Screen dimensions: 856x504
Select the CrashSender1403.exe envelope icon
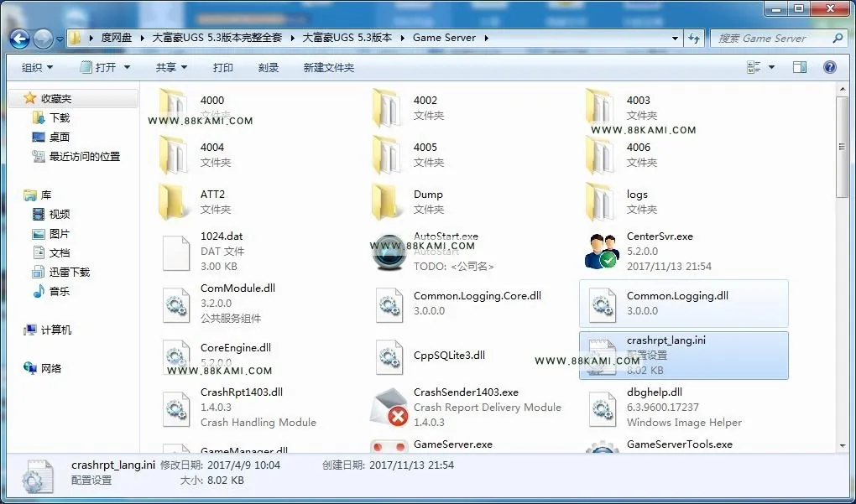[x=389, y=407]
